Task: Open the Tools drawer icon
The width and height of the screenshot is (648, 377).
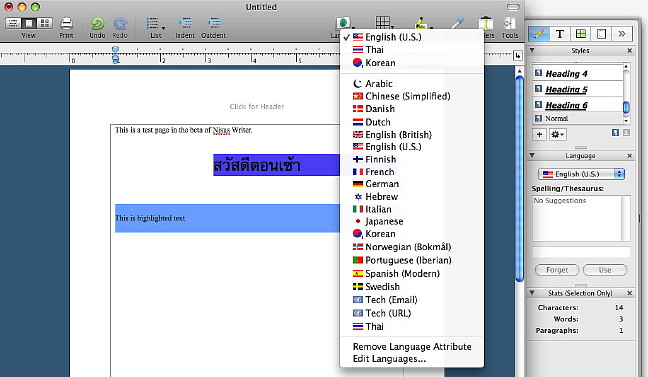Action: tap(510, 23)
